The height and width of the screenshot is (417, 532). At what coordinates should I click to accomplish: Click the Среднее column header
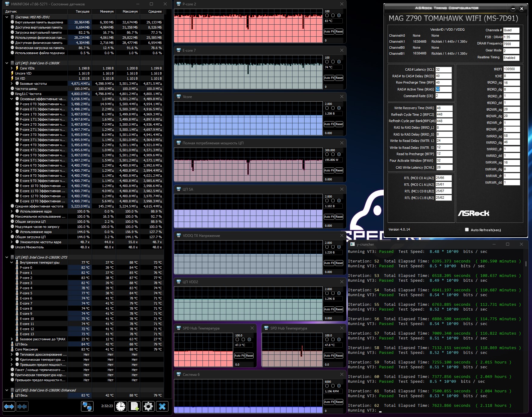point(152,11)
